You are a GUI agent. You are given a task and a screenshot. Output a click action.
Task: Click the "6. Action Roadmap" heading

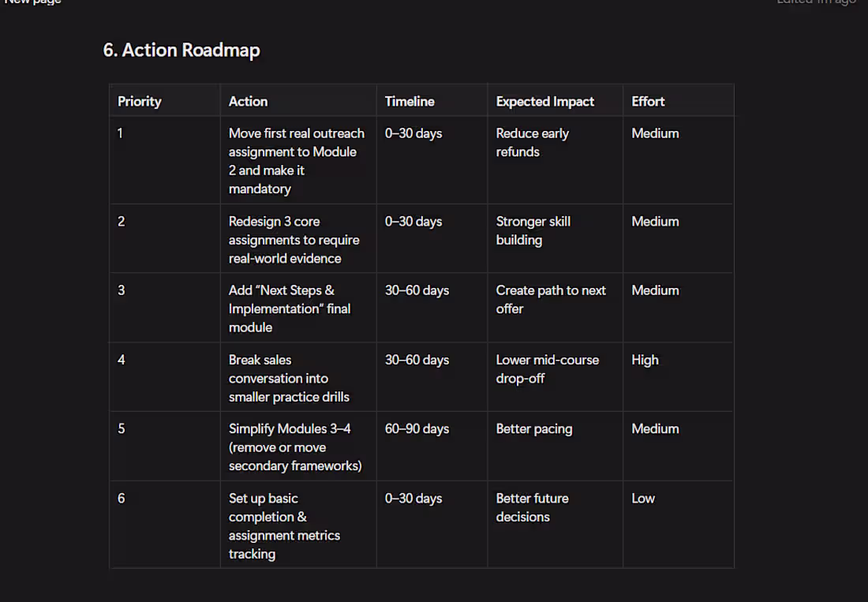point(181,50)
